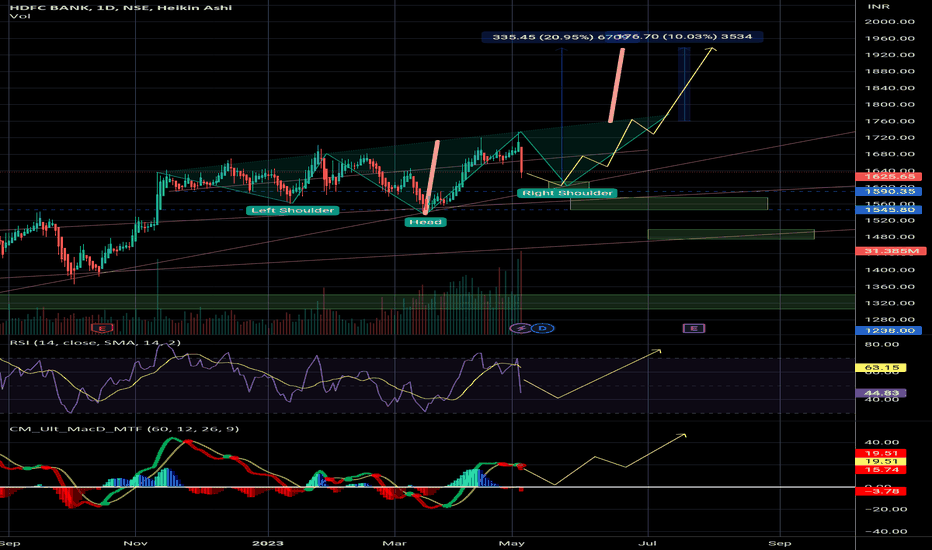Select the Right Shoulder label
Screen dimensions: 932x550
coord(568,193)
